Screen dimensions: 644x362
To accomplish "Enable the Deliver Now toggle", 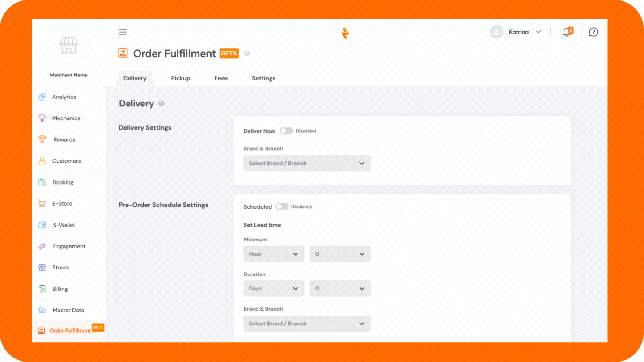I will point(286,130).
